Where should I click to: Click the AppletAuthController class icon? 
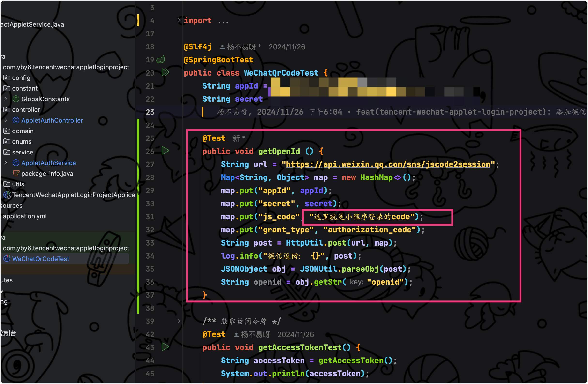click(16, 120)
